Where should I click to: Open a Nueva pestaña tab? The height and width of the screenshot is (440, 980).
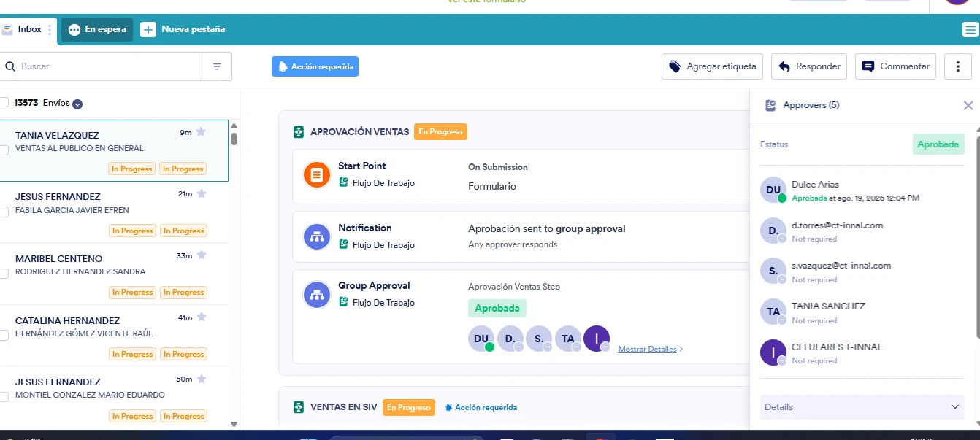[x=183, y=30]
